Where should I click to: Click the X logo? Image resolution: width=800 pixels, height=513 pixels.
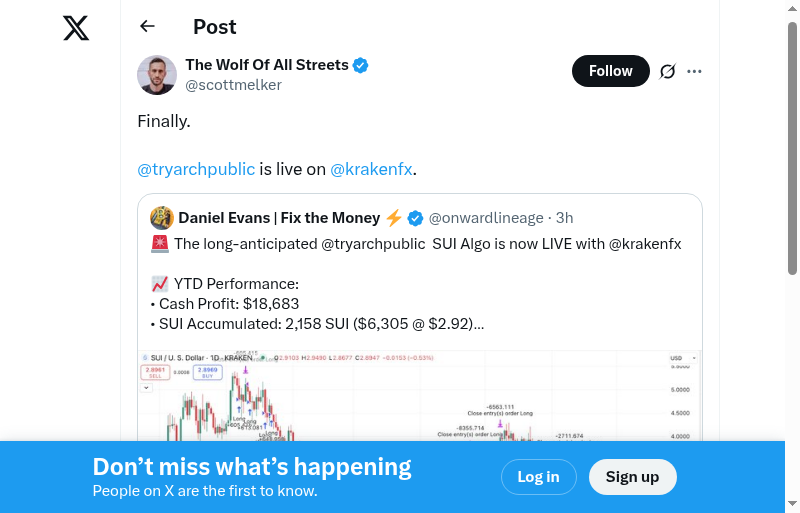(76, 28)
